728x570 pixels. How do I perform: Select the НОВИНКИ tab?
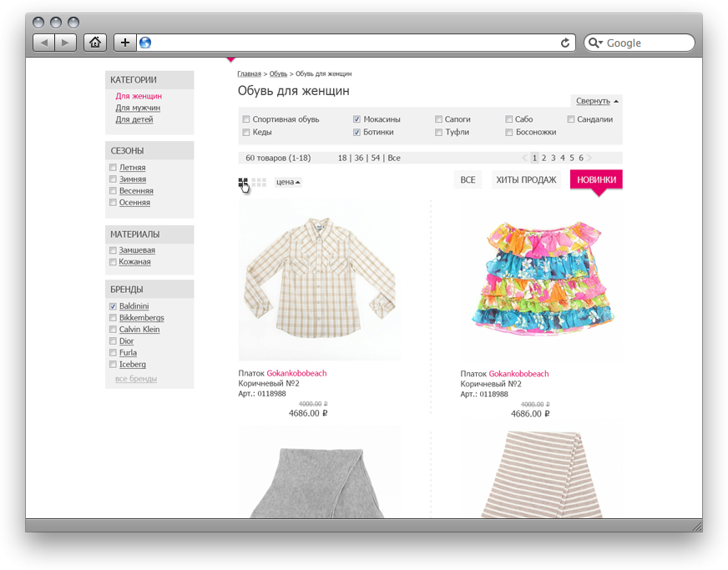pyautogui.click(x=597, y=179)
